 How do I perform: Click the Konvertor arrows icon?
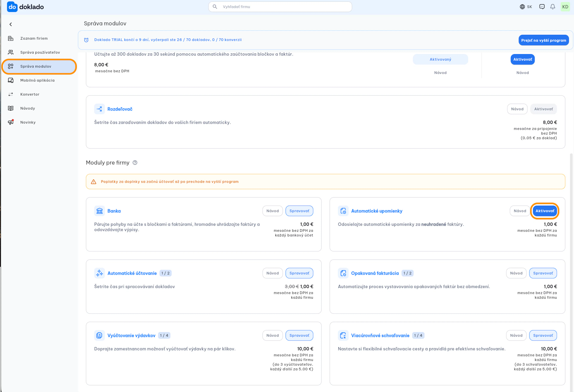coord(11,94)
